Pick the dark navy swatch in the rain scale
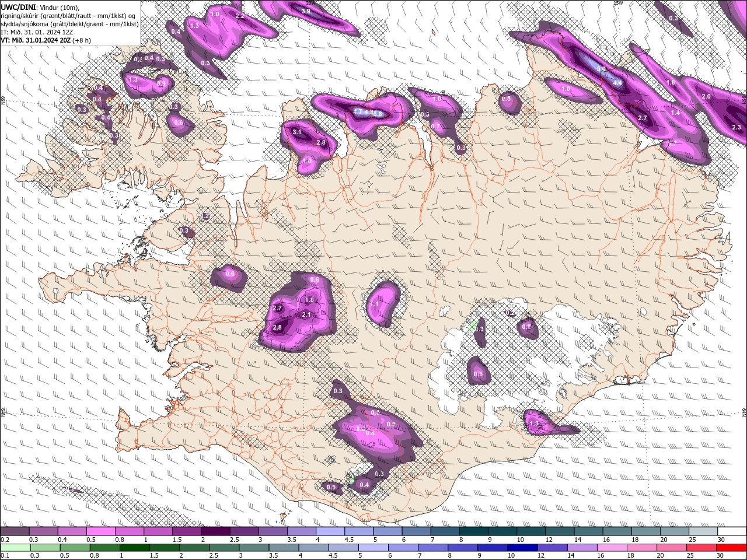Image resolution: width=747 pixels, height=560 pixels. coord(521,547)
